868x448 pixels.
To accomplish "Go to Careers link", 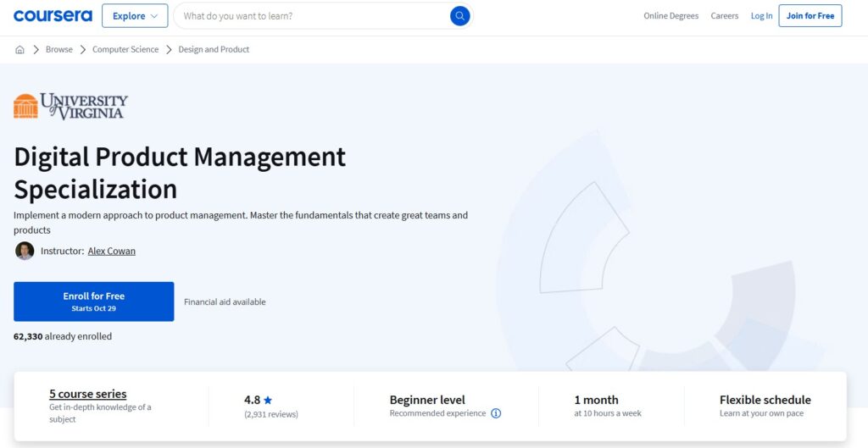I will pos(725,16).
